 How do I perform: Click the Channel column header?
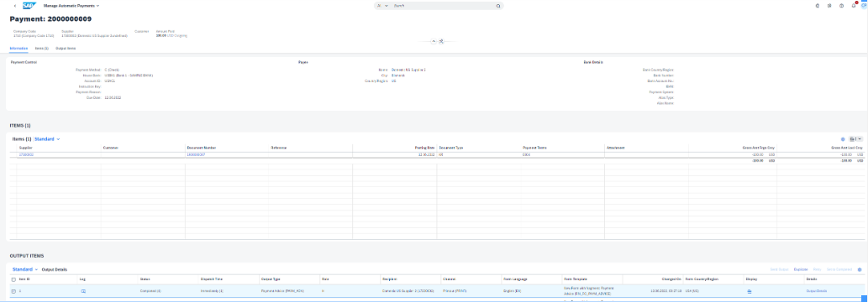point(449,280)
